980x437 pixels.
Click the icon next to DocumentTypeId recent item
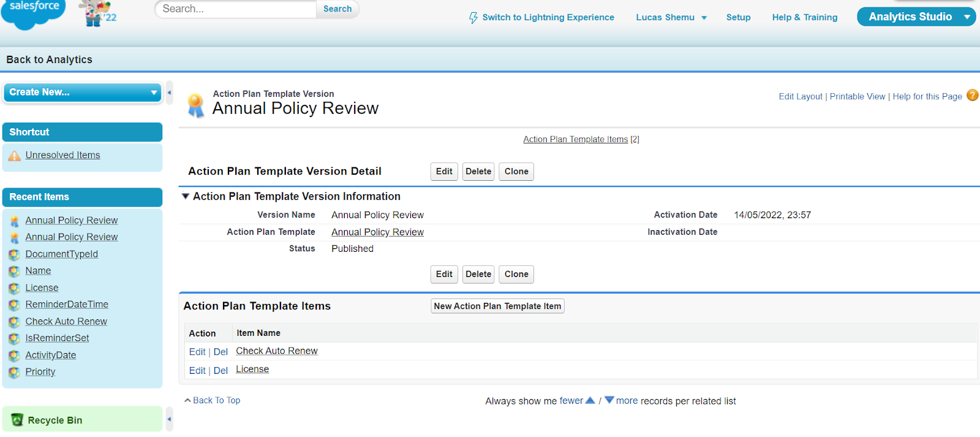click(15, 254)
